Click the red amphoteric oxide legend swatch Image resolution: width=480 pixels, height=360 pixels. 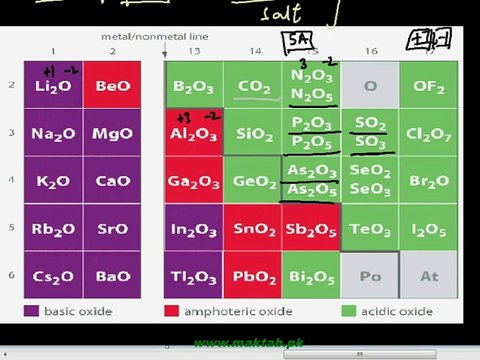[x=171, y=311]
